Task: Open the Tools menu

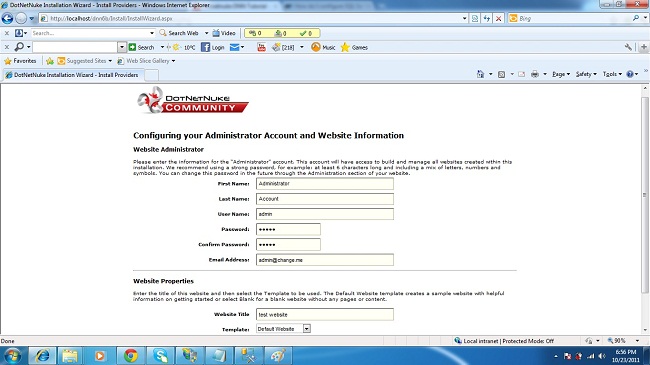Action: (612, 74)
